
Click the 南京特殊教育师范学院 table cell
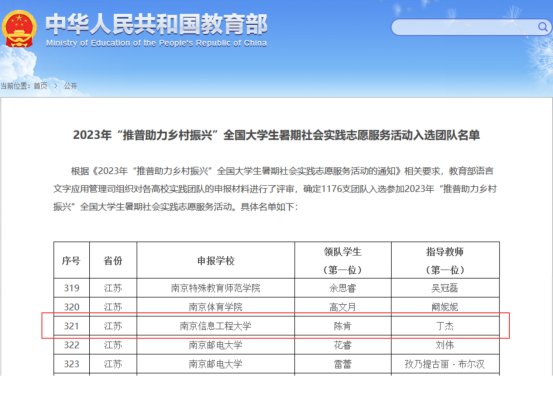[x=215, y=288]
